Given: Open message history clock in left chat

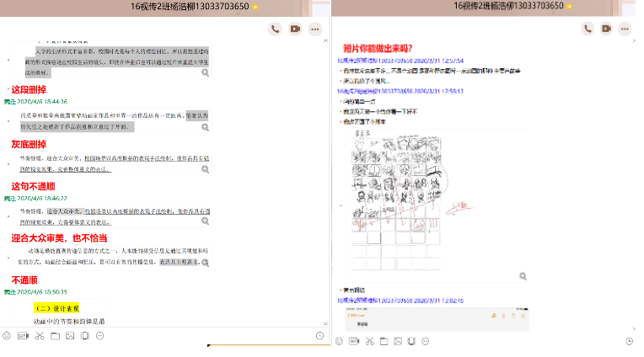Looking at the screenshot, I should [319, 337].
